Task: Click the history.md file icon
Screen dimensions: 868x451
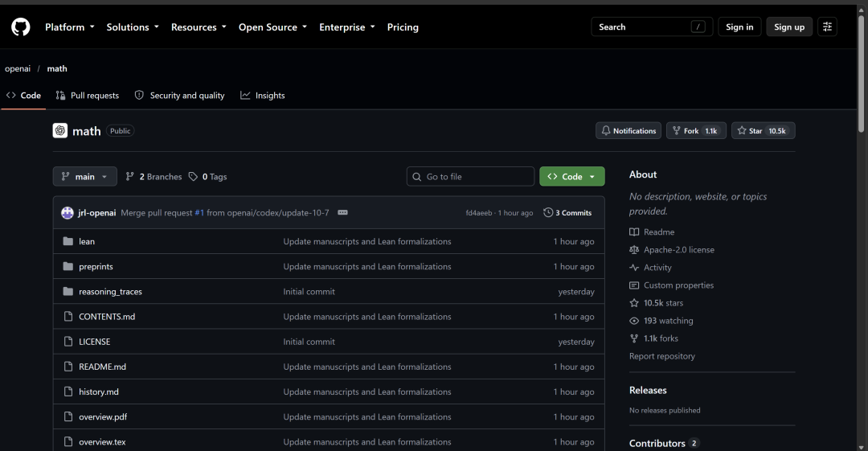Action: (x=68, y=392)
